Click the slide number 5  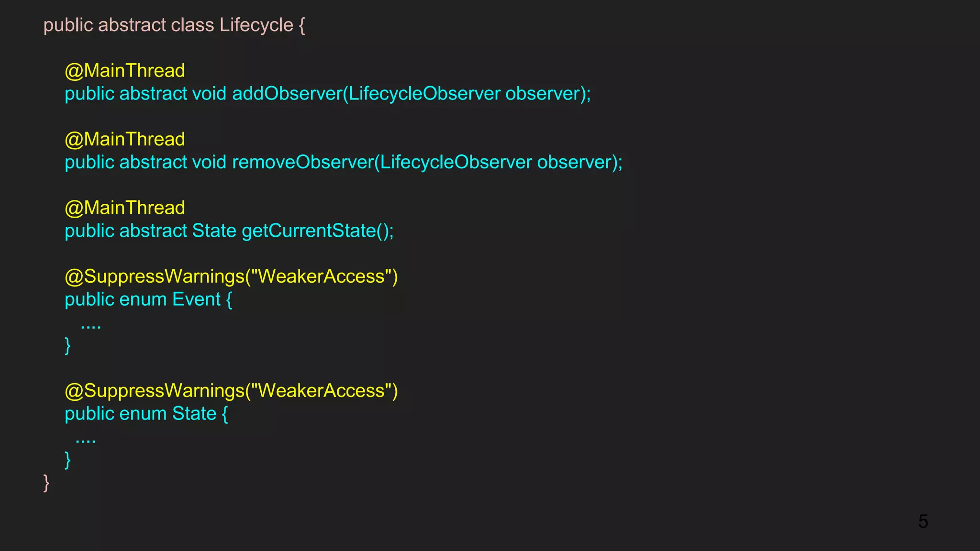click(923, 521)
